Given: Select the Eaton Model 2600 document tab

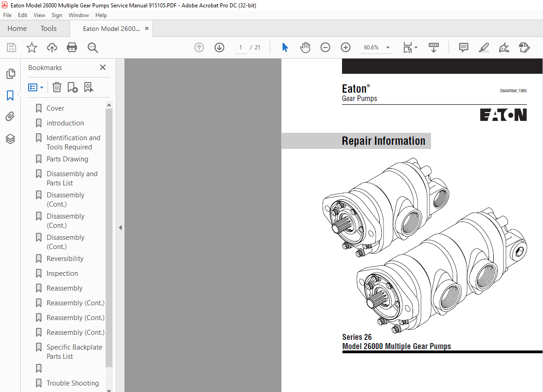Looking at the screenshot, I should [111, 29].
